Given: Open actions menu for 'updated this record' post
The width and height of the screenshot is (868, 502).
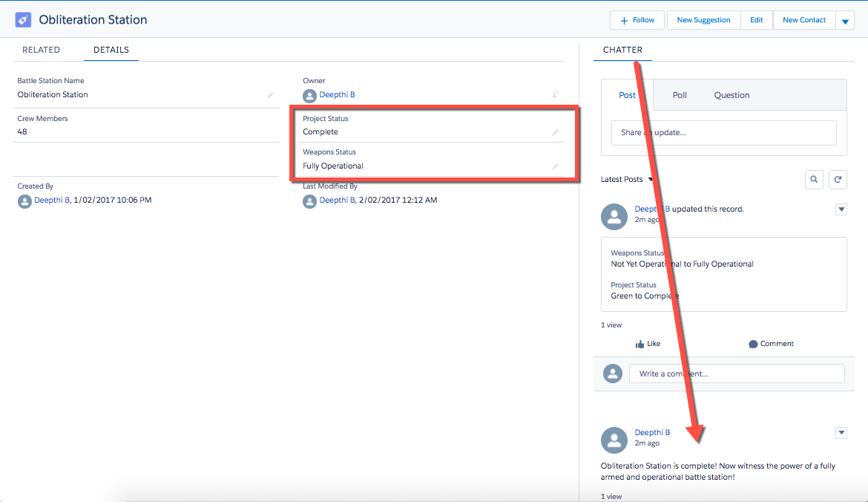Looking at the screenshot, I should click(x=841, y=209).
